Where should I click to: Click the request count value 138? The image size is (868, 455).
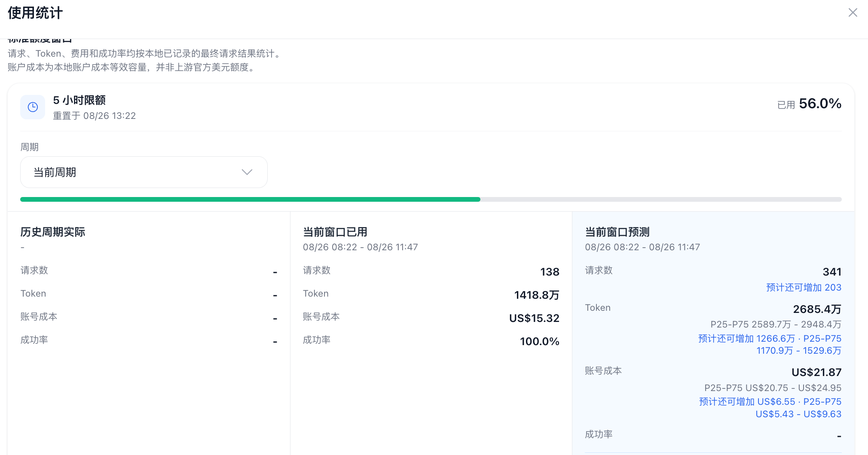click(x=550, y=272)
